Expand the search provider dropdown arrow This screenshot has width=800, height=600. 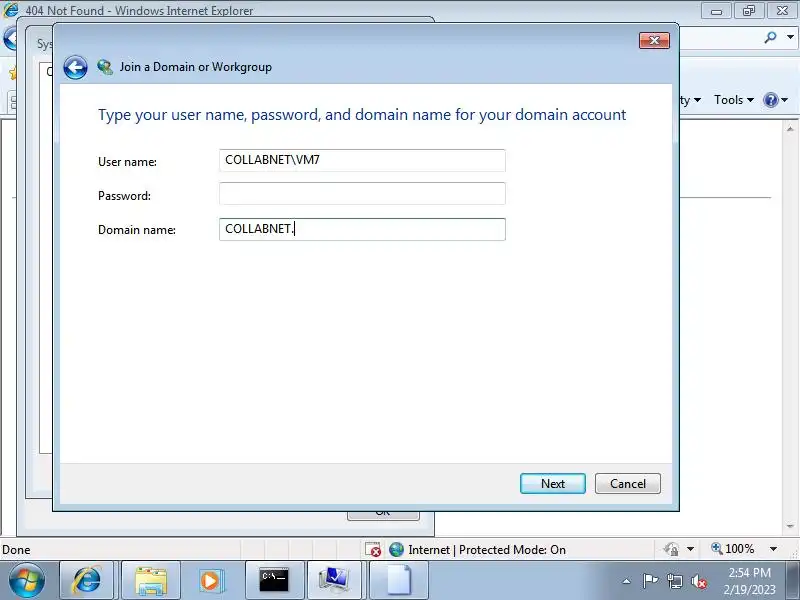(790, 37)
